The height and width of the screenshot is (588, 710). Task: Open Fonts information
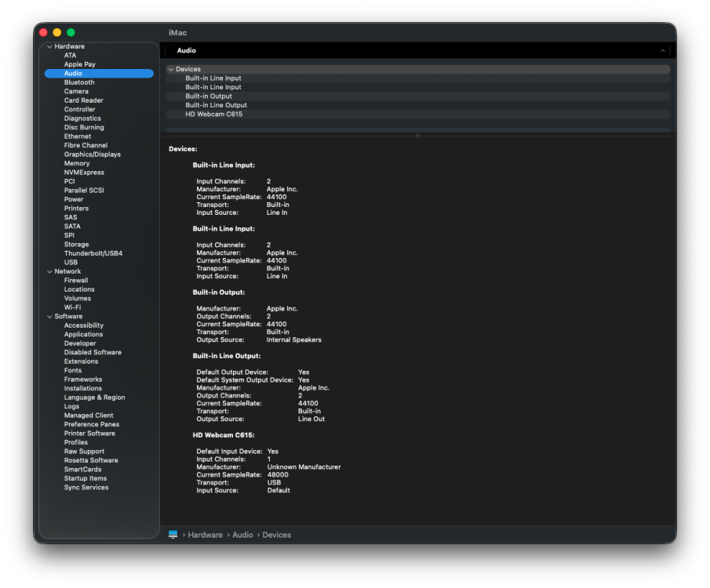click(73, 371)
